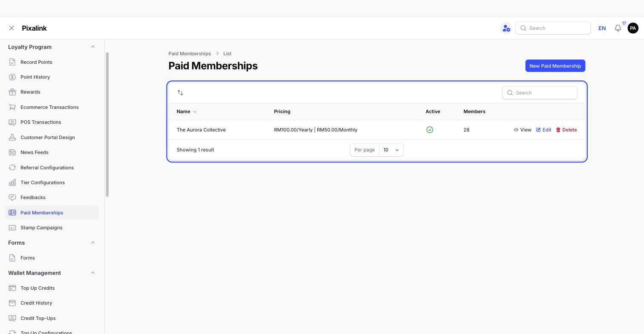Switch language using the EN selector
644x334 pixels.
pyautogui.click(x=602, y=28)
